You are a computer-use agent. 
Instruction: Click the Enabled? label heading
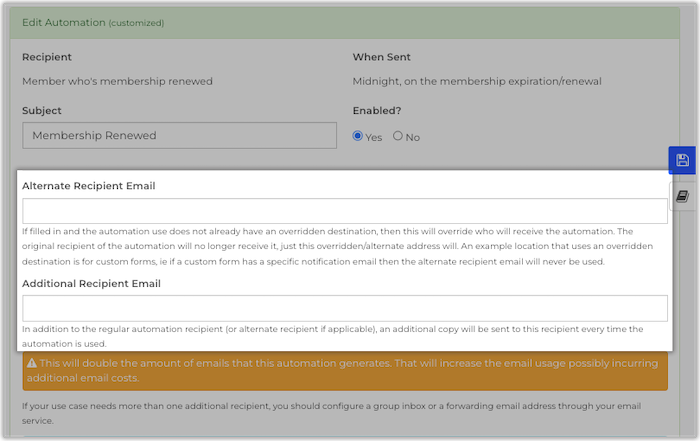377,111
